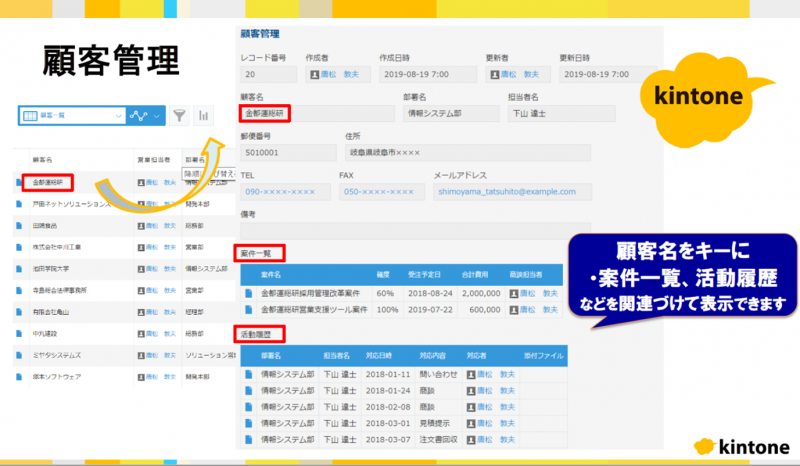Open 唐松 敦夫 link in 田端食品 row

click(161, 226)
